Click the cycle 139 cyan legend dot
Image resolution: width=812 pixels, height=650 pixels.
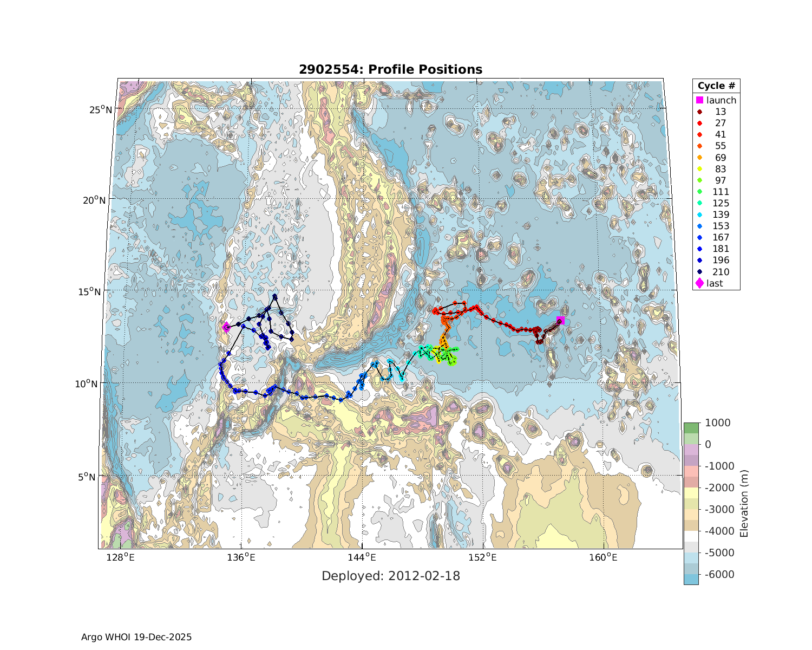pyautogui.click(x=699, y=215)
